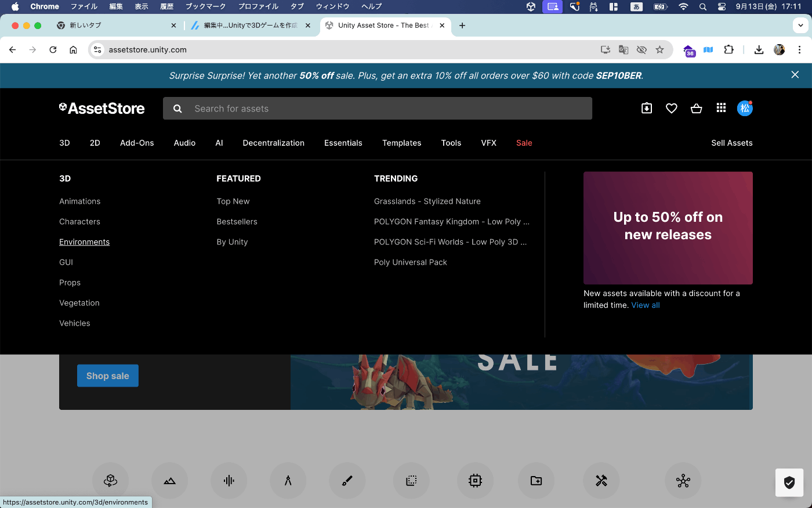Open the 3D navigation menu
This screenshot has width=812, height=508.
point(64,143)
